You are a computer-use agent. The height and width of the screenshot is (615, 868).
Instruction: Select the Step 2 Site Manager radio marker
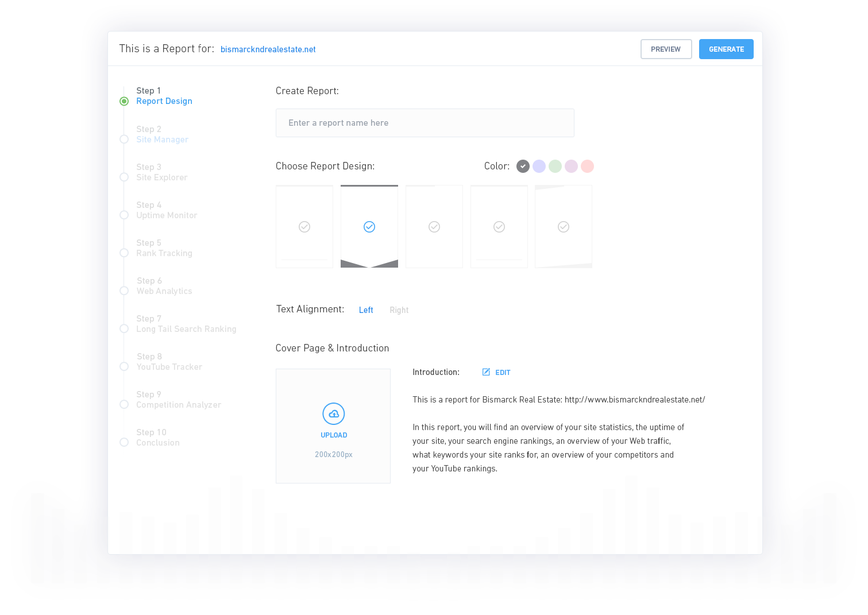[124, 140]
